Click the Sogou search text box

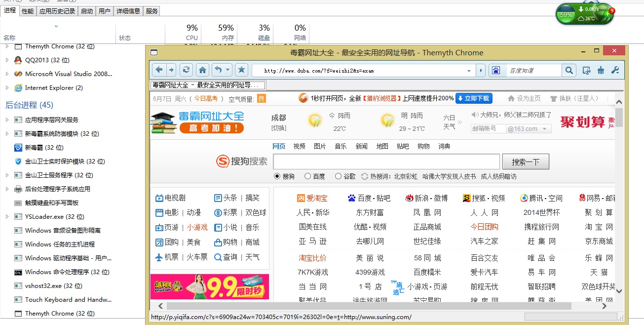click(x=386, y=162)
